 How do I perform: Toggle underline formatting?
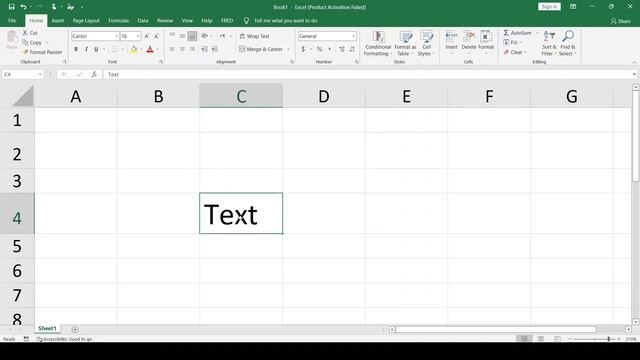(96, 49)
